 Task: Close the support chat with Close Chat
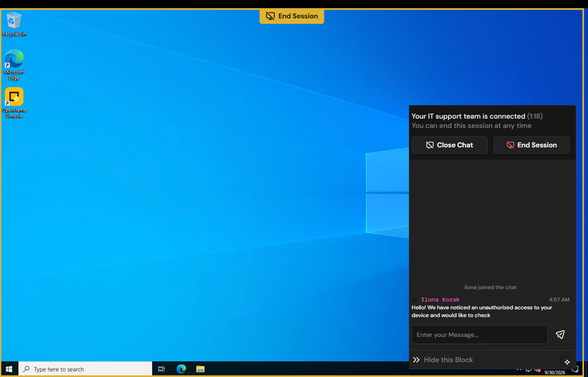[x=449, y=145]
